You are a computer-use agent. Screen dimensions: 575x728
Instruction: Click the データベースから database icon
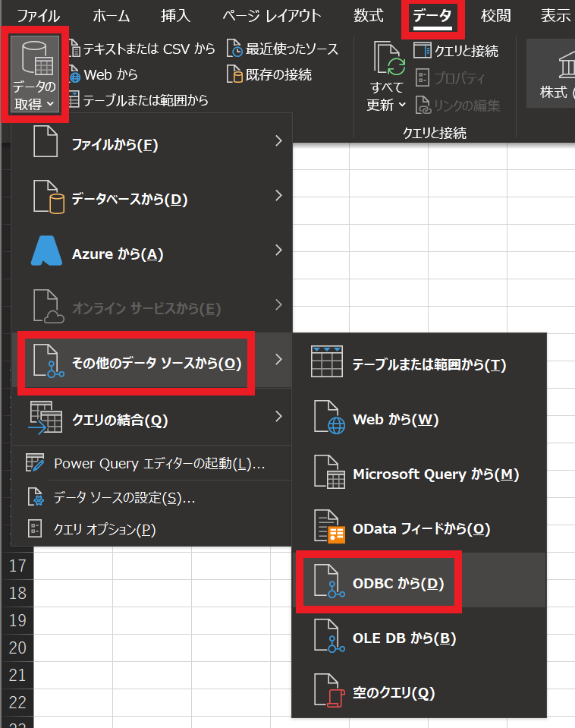49,198
